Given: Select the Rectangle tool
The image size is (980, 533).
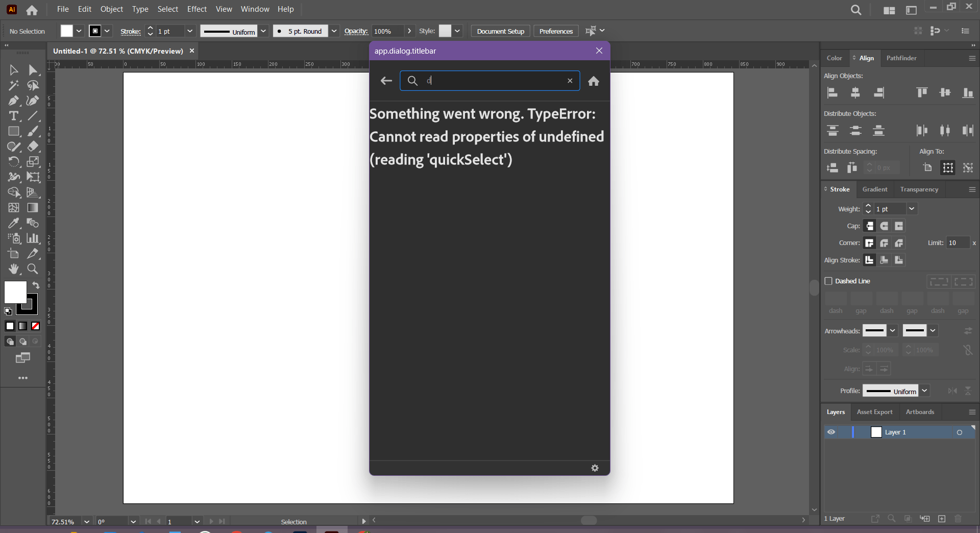Looking at the screenshot, I should 13,131.
